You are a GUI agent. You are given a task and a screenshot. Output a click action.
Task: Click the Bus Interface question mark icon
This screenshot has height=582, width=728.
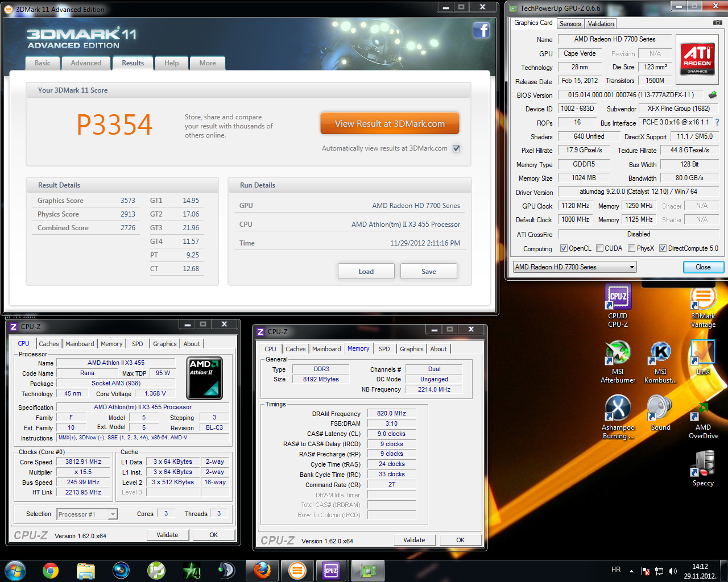pyautogui.click(x=717, y=122)
